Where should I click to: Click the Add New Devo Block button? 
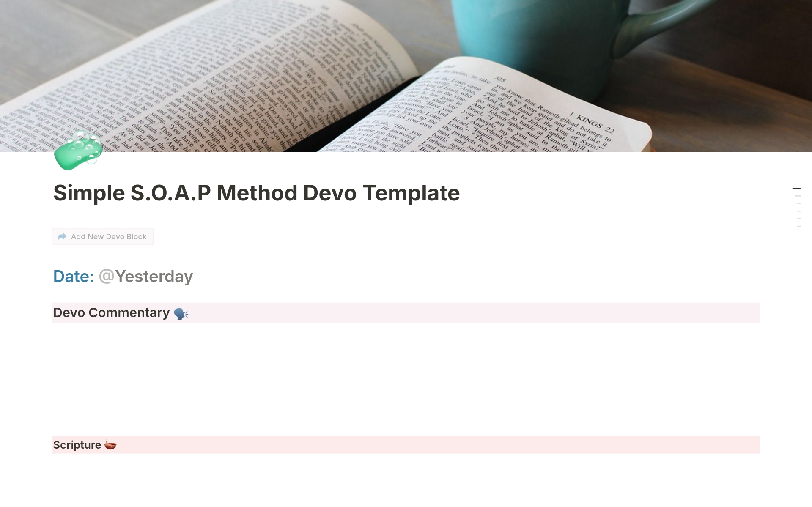[x=102, y=236]
